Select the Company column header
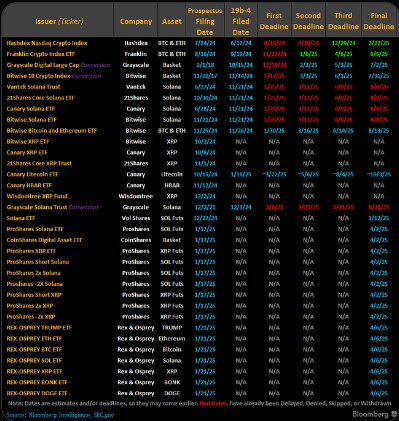The width and height of the screenshot is (399, 421). (x=136, y=22)
